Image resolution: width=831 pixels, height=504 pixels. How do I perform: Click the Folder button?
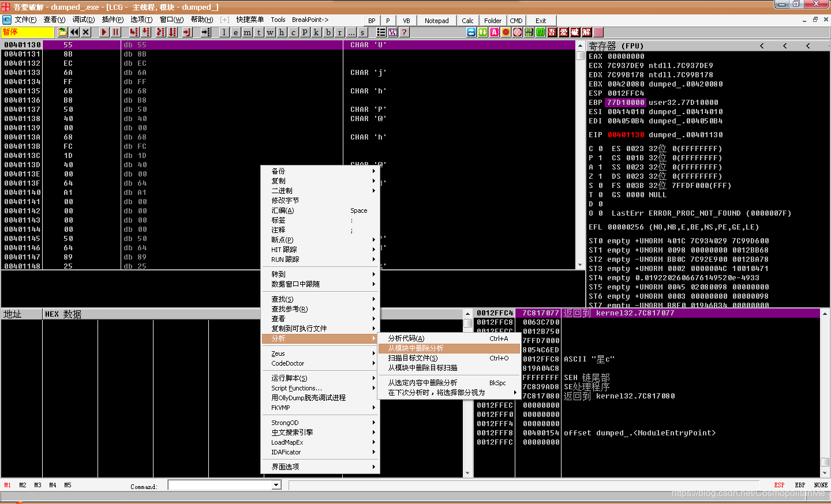[493, 21]
